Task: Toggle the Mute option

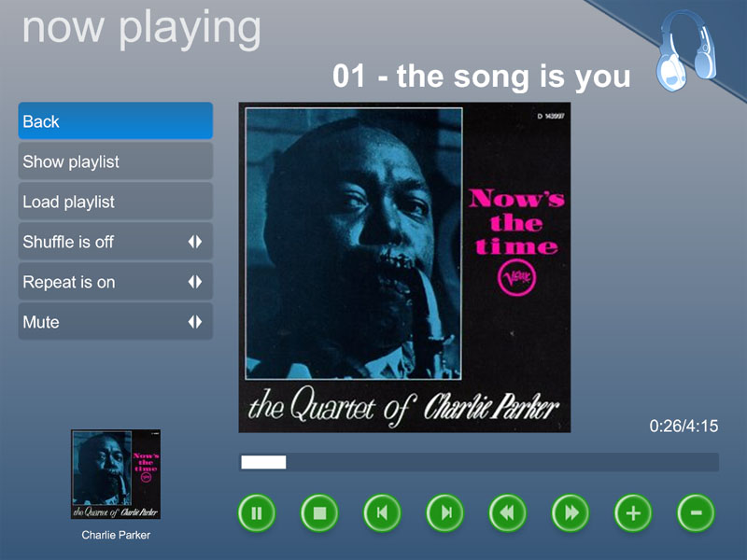Action: (115, 322)
